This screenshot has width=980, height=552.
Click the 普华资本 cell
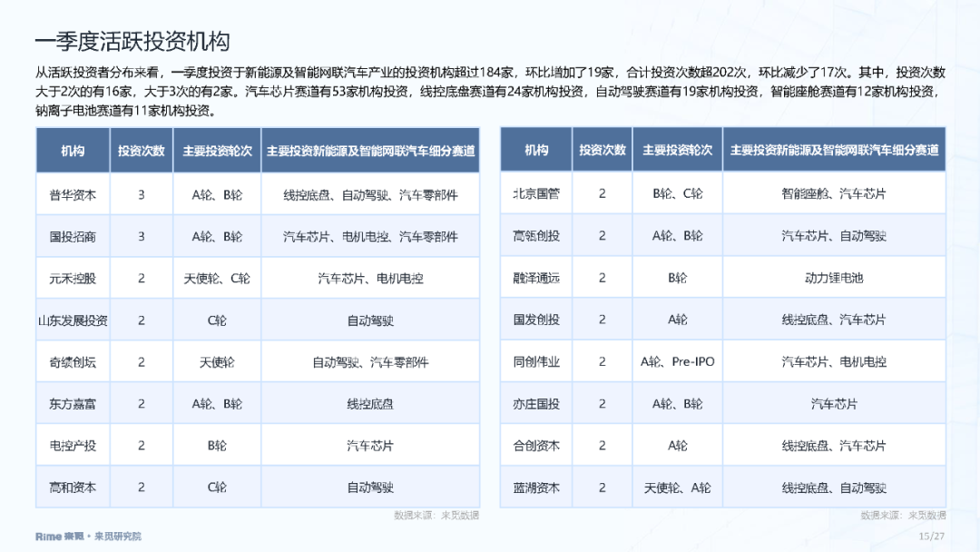[73, 194]
